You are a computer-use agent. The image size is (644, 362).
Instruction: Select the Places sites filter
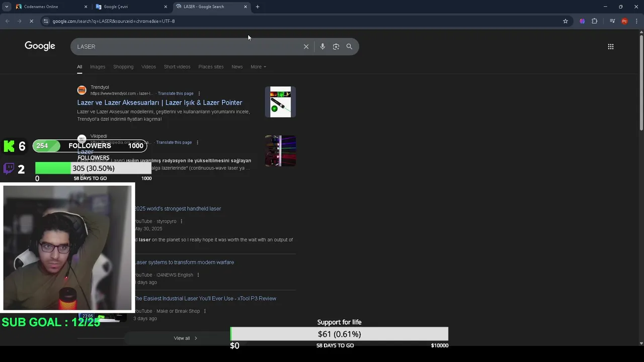pyautogui.click(x=211, y=67)
